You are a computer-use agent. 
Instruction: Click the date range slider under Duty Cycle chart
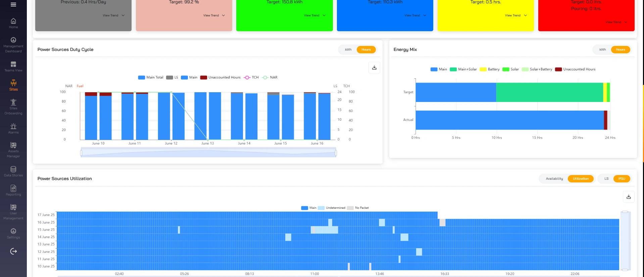[x=208, y=153]
